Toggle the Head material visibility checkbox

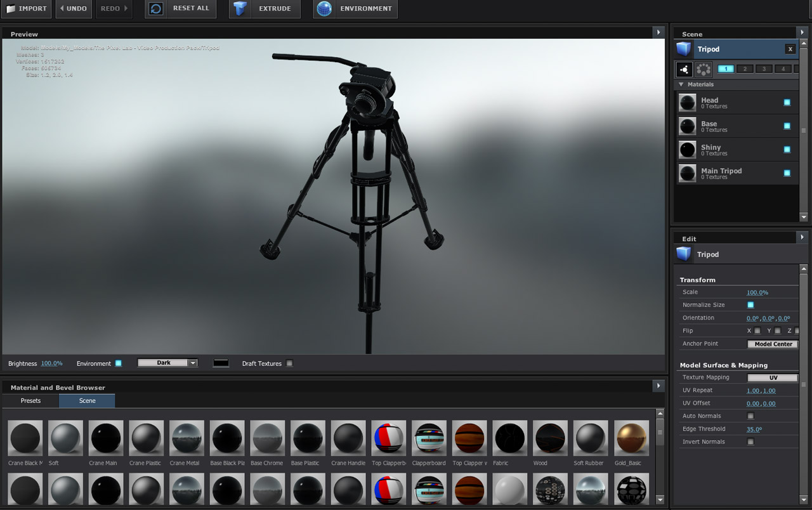click(x=787, y=102)
